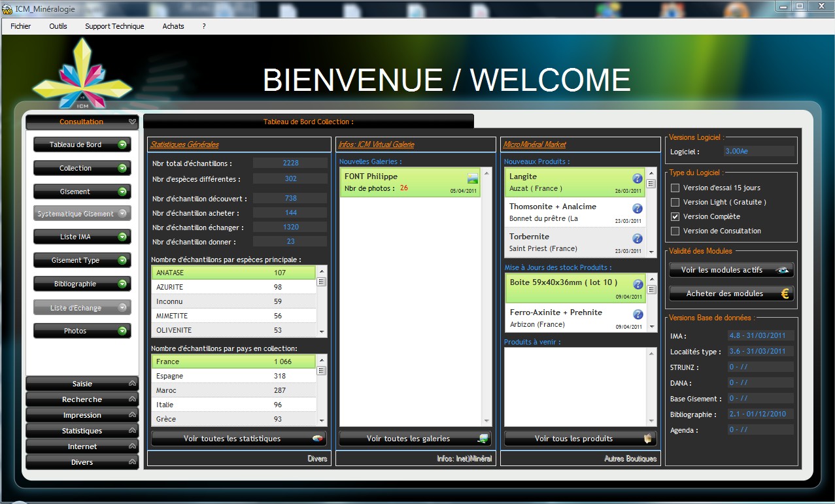Expand the Statistiques section
The height and width of the screenshot is (504, 835).
pos(82,431)
